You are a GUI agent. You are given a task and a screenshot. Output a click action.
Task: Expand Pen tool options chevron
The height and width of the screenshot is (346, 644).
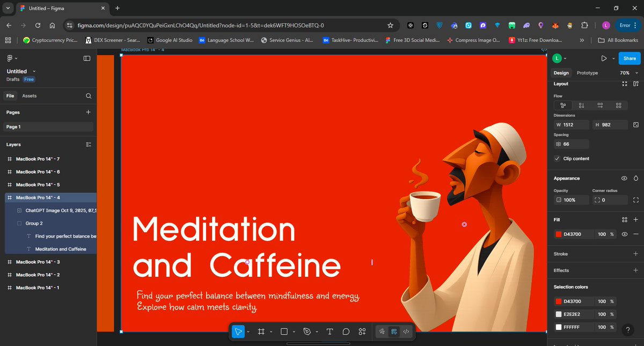pos(317,332)
